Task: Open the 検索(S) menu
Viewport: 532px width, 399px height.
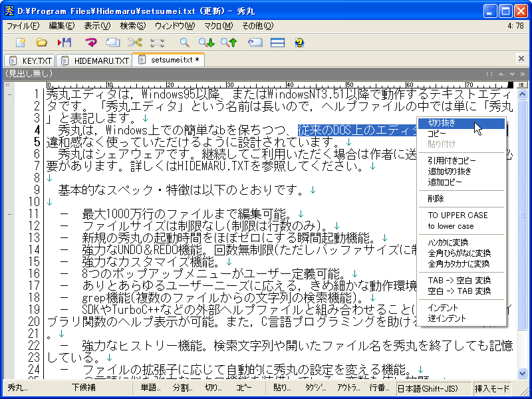Action: point(132,26)
